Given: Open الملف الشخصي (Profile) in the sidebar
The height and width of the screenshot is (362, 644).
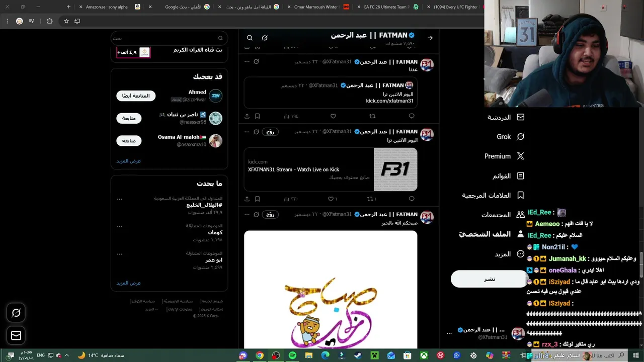Looking at the screenshot, I should pyautogui.click(x=492, y=234).
